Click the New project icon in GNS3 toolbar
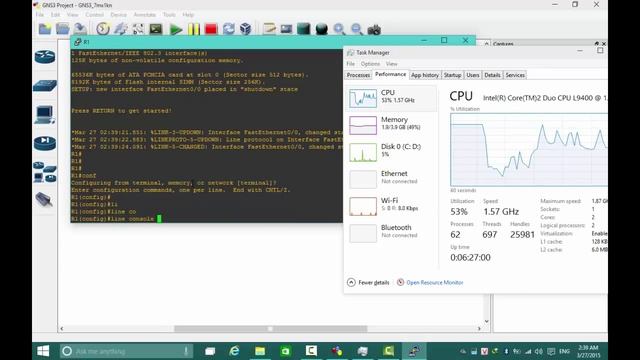 [x=45, y=29]
